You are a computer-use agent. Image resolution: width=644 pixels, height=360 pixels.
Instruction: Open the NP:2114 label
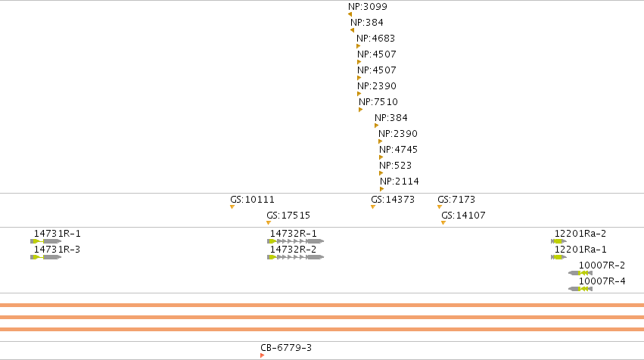coord(400,182)
